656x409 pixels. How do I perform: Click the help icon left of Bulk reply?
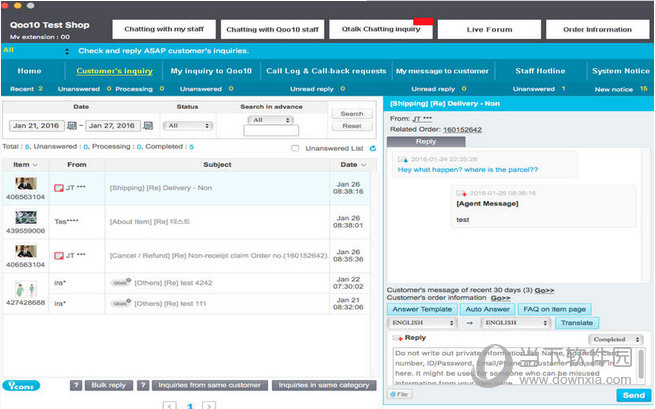pyautogui.click(x=76, y=385)
